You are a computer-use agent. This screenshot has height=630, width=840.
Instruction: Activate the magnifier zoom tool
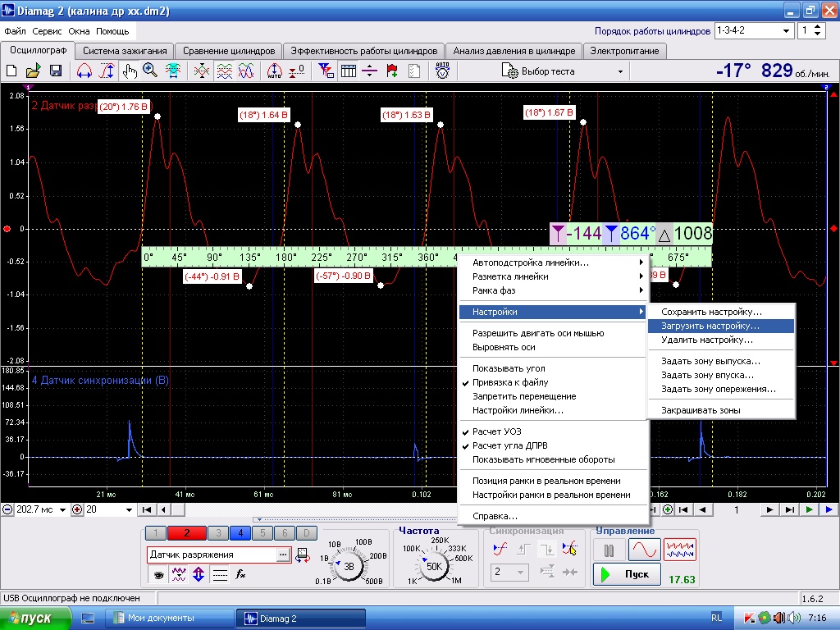[150, 71]
